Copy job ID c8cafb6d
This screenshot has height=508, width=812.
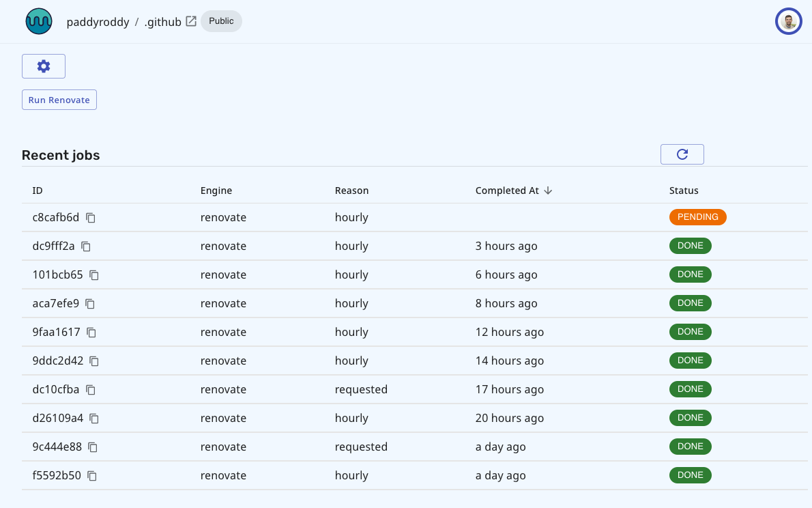91,218
